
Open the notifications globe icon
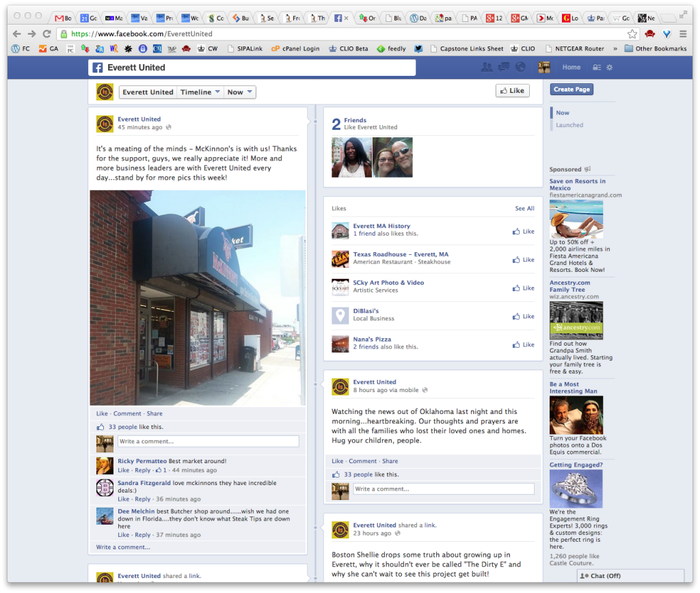click(x=520, y=68)
